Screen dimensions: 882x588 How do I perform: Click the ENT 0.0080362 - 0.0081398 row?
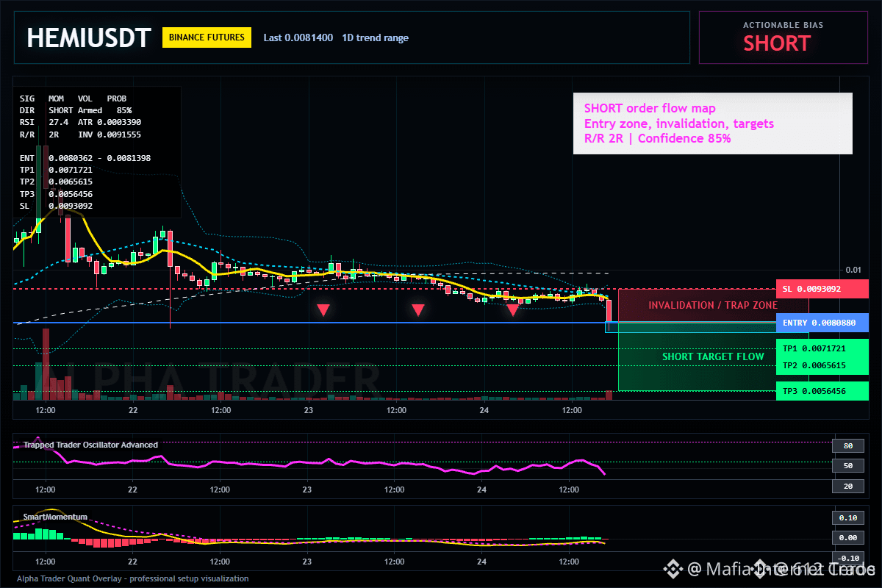(85, 157)
